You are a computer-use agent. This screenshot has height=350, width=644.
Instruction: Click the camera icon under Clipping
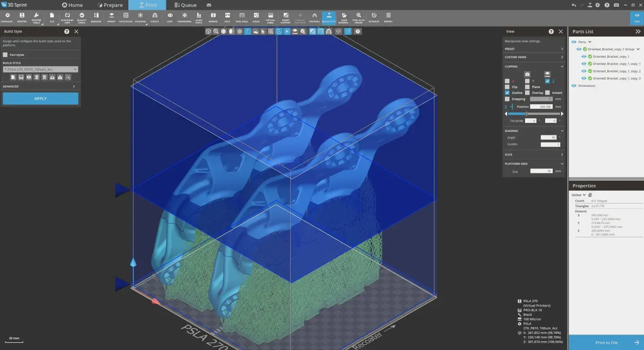(528, 74)
